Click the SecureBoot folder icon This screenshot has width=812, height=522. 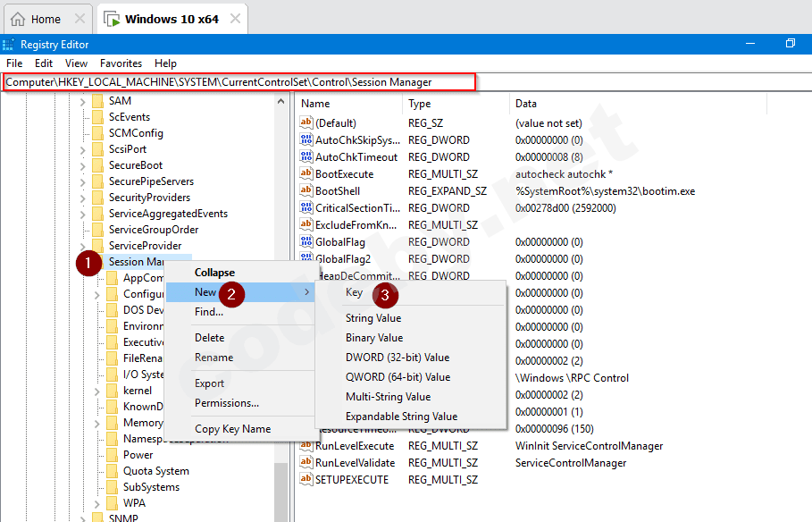97,165
